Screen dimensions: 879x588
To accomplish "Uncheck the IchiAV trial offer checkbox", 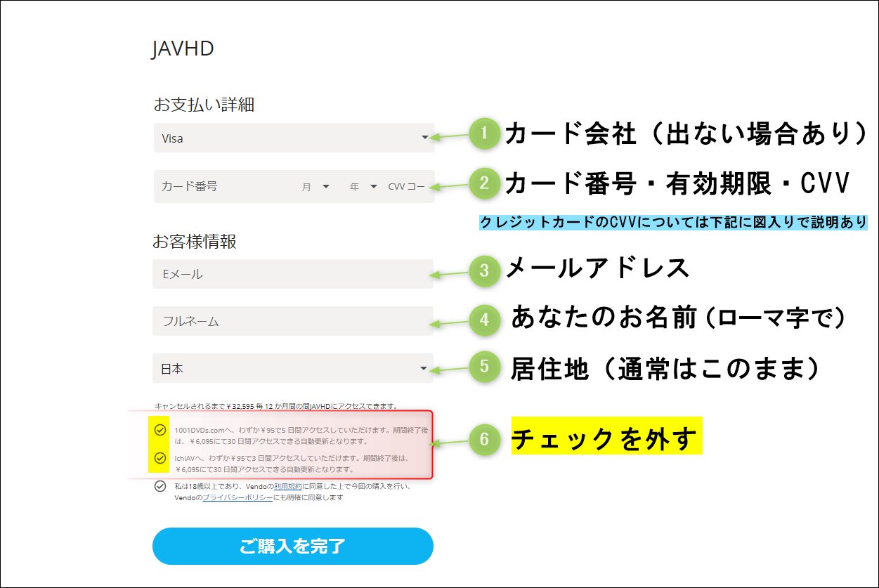I will coord(160,457).
